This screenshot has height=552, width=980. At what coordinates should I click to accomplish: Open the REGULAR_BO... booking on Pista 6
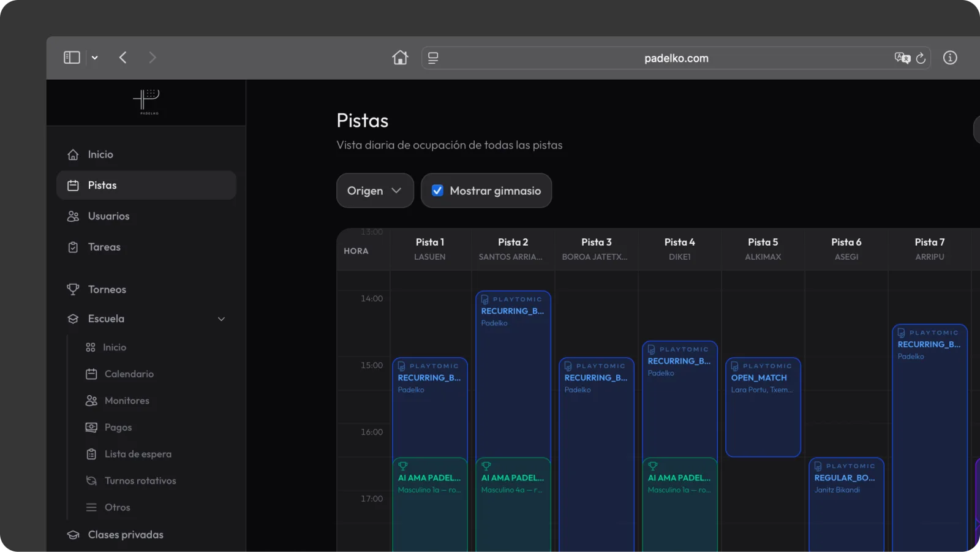click(846, 505)
